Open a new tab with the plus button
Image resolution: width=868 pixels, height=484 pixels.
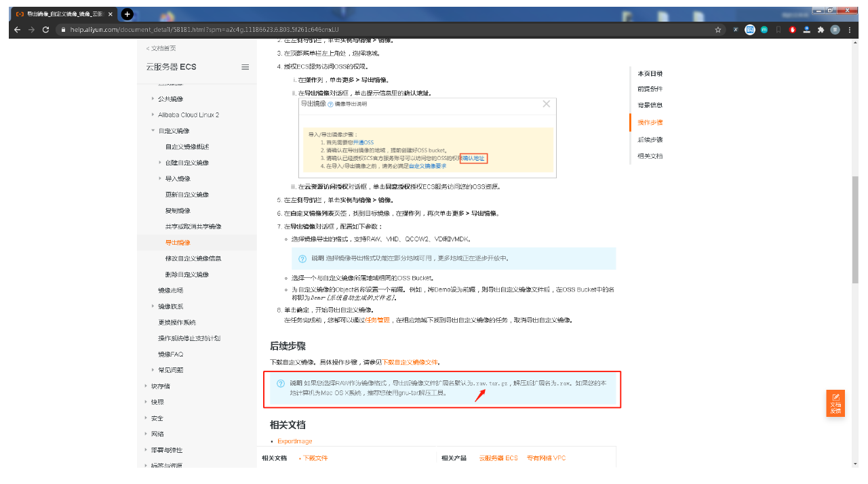tap(127, 14)
